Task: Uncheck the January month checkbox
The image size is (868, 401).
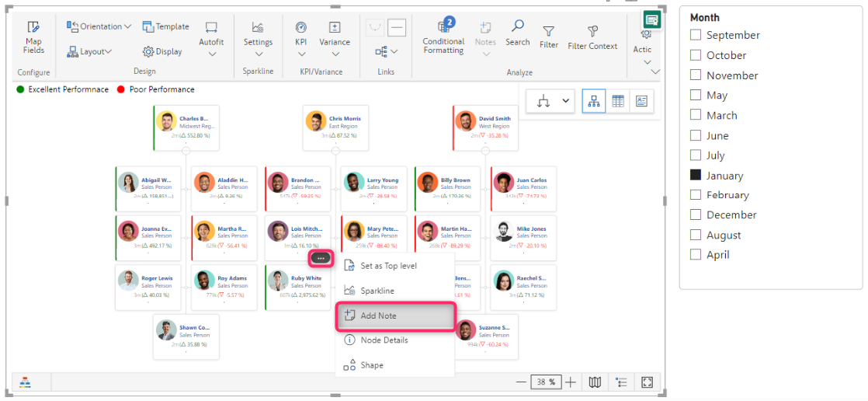Action: 696,176
